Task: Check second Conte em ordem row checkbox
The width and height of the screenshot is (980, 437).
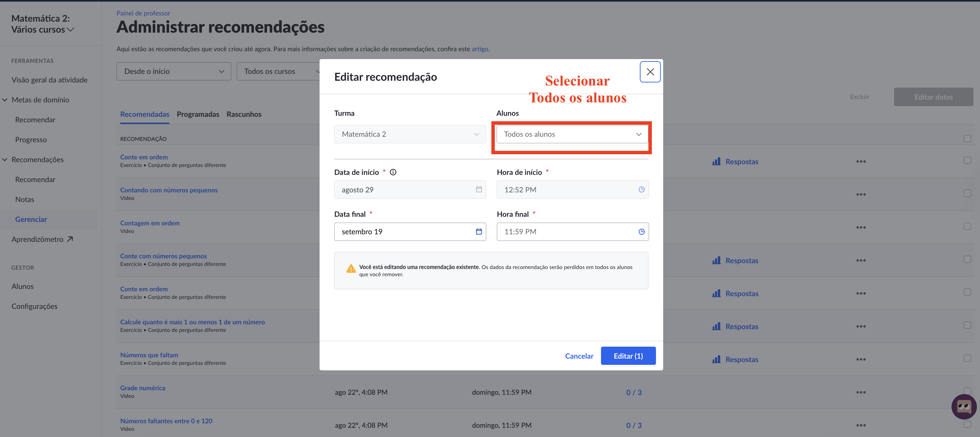Action: (967, 292)
